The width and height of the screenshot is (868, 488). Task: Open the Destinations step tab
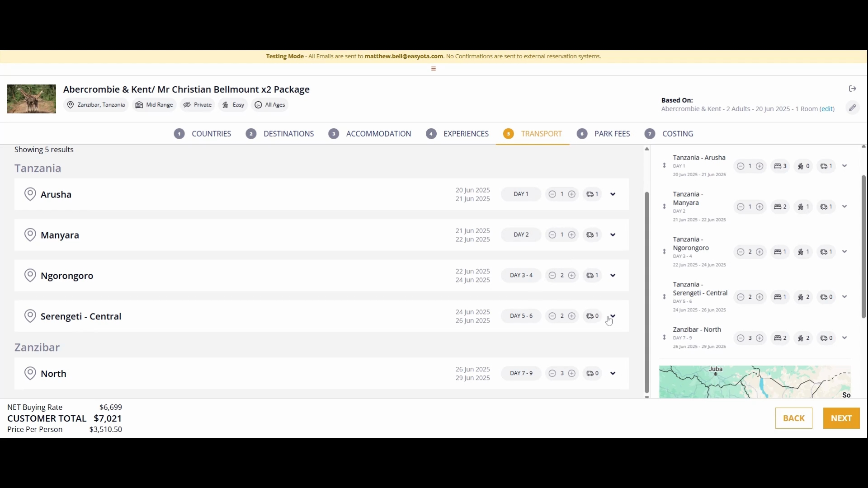point(280,134)
